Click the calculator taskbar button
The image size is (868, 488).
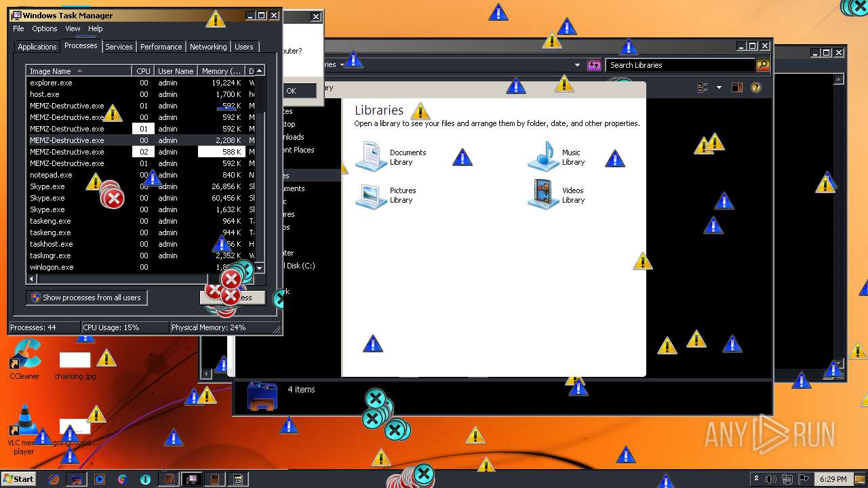tap(215, 479)
